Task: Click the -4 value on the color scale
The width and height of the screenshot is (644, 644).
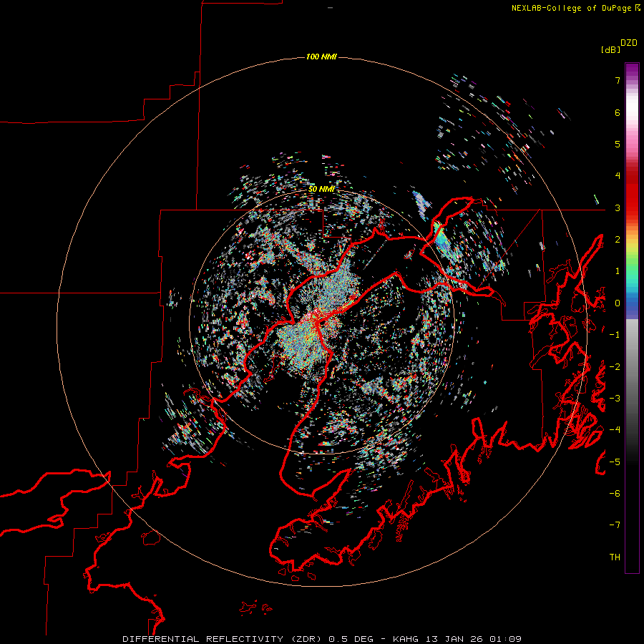Action: coord(615,430)
